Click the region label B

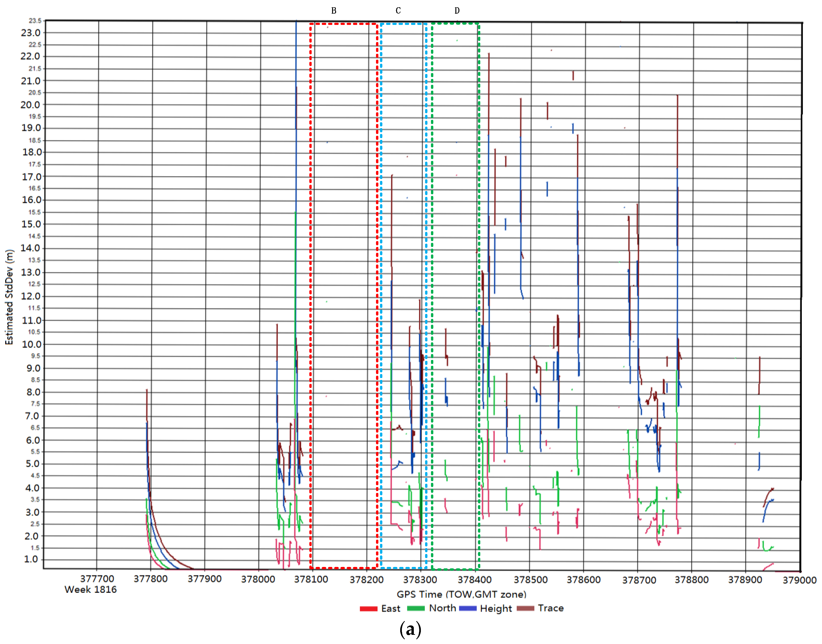[333, 11]
